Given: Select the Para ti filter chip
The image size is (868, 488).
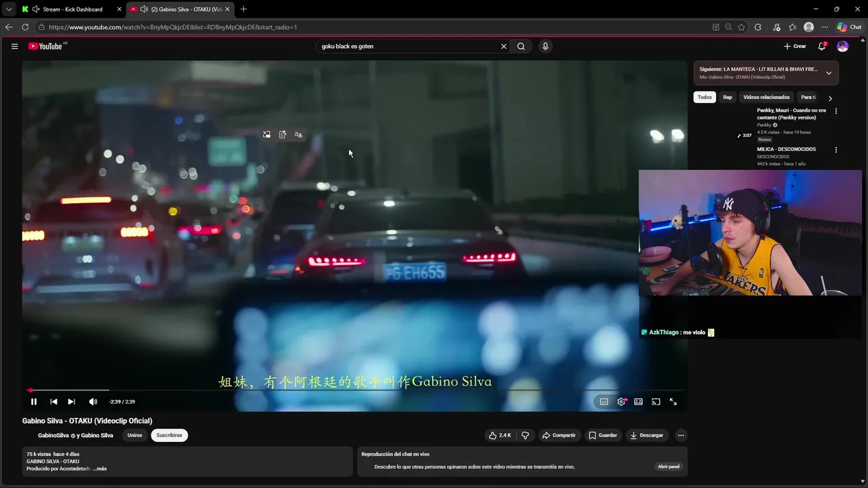Looking at the screenshot, I should coord(808,97).
